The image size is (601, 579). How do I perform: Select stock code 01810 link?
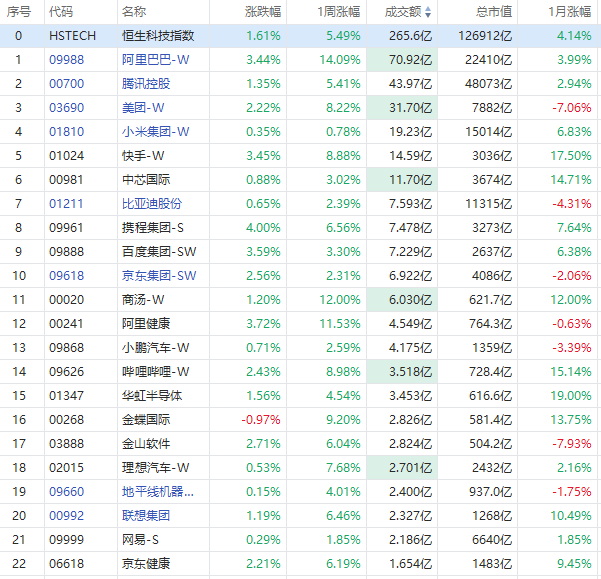click(x=67, y=131)
